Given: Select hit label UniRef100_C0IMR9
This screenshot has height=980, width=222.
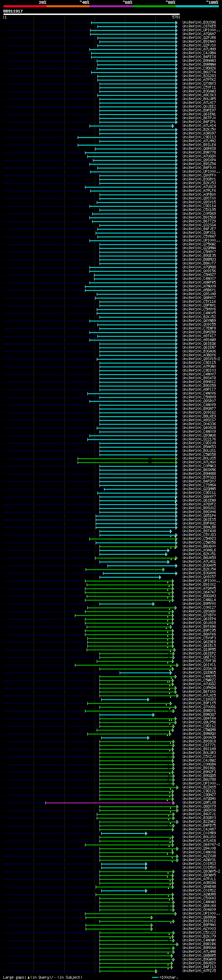Looking at the screenshot, I should coord(199,833).
